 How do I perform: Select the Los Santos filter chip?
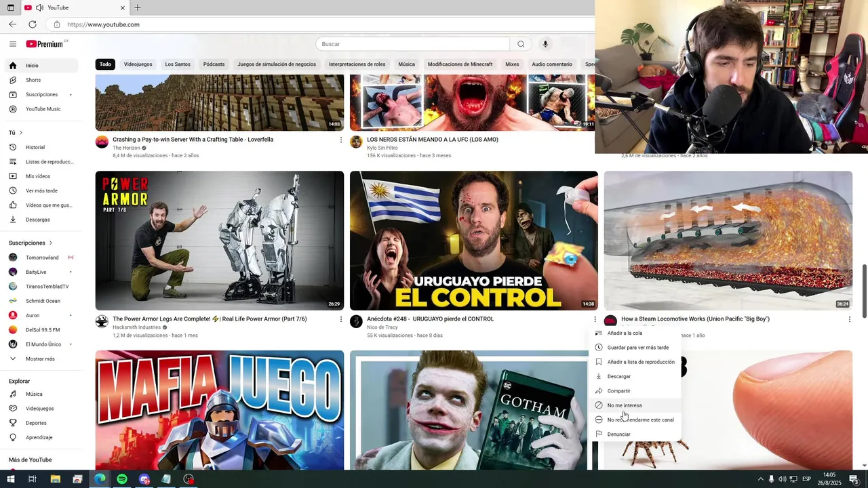coord(178,64)
